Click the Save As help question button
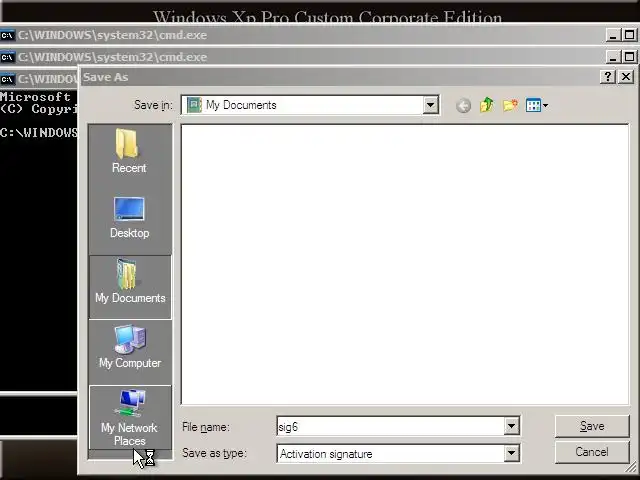 pyautogui.click(x=608, y=76)
